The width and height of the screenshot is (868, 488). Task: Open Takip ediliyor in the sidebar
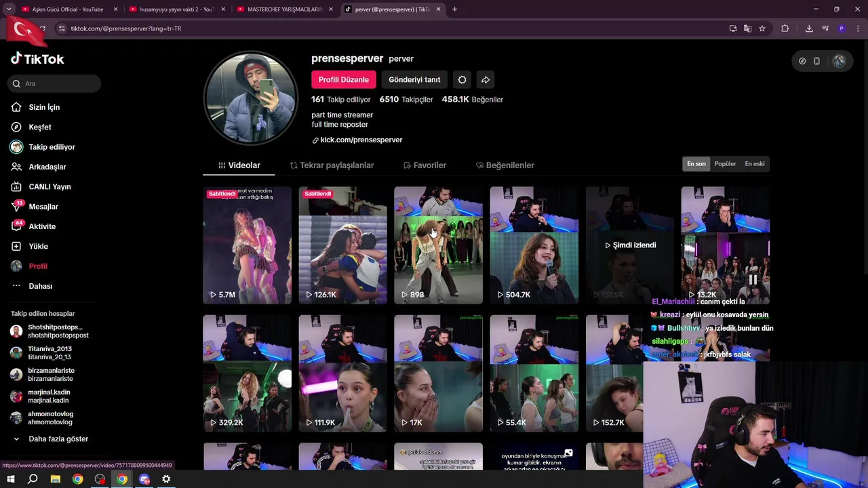click(52, 147)
